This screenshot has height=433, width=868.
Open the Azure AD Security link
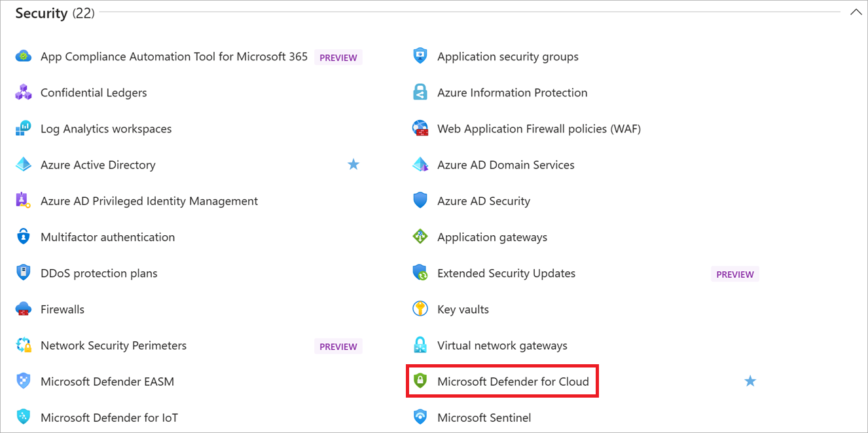click(484, 200)
